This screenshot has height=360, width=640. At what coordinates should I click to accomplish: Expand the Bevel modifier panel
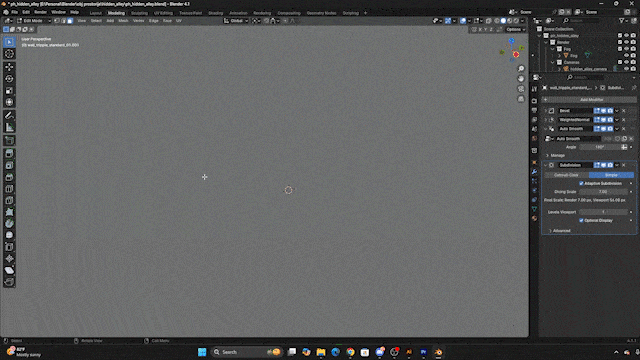[546, 111]
